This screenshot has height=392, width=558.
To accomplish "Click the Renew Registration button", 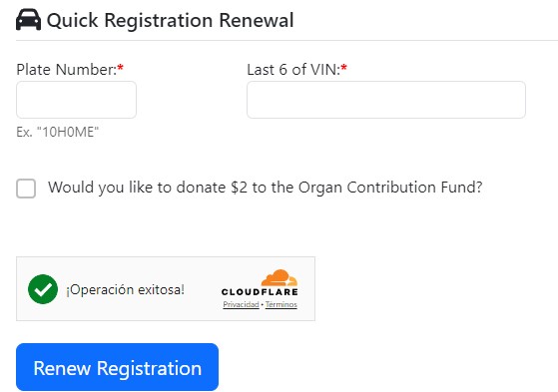I will click(117, 367).
